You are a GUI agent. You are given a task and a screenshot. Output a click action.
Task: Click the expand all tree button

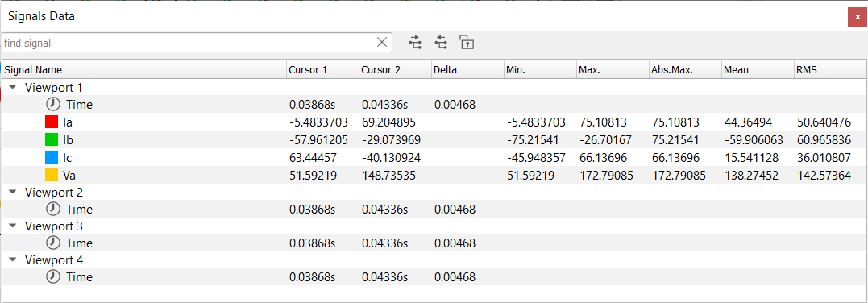tap(415, 42)
